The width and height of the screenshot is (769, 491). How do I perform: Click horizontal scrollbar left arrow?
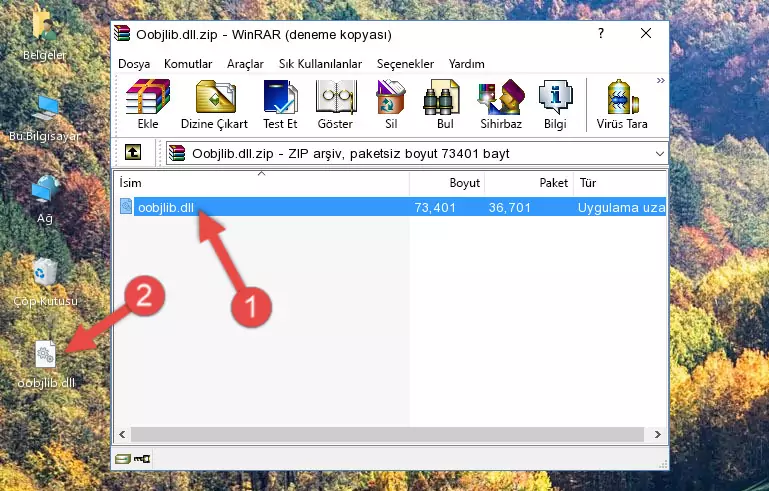(x=122, y=435)
